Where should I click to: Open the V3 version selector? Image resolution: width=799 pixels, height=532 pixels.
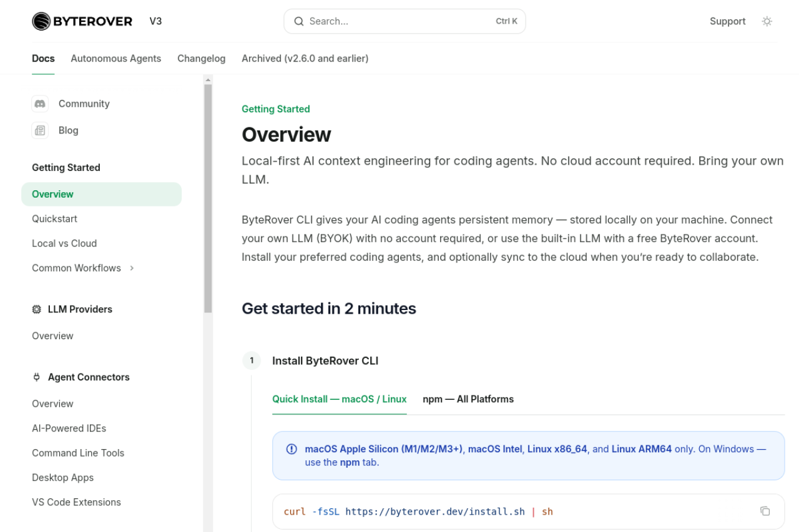pos(155,21)
